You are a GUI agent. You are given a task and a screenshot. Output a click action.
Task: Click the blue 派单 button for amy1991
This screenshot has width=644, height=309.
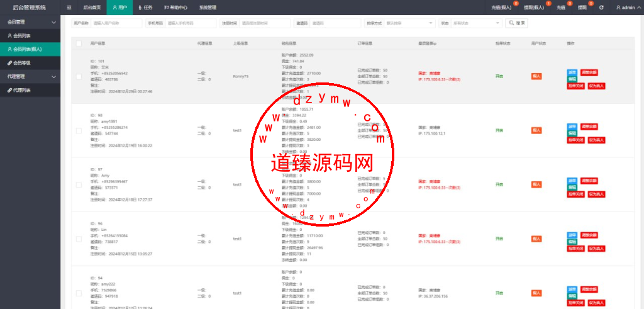click(572, 126)
